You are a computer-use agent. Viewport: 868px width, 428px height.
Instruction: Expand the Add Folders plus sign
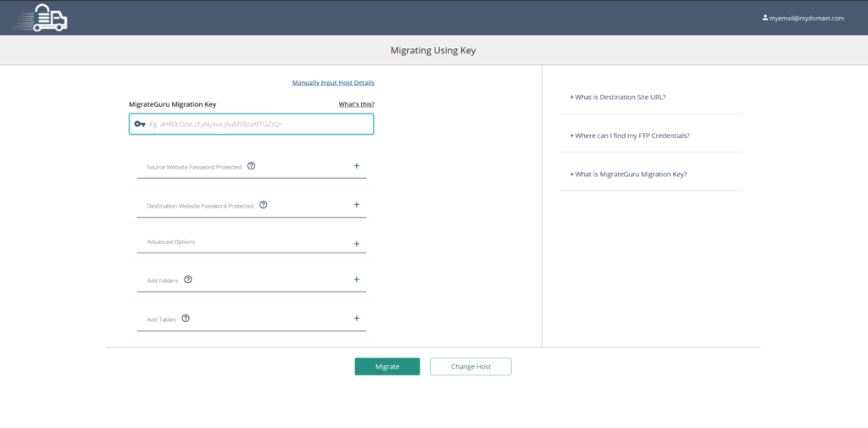357,280
